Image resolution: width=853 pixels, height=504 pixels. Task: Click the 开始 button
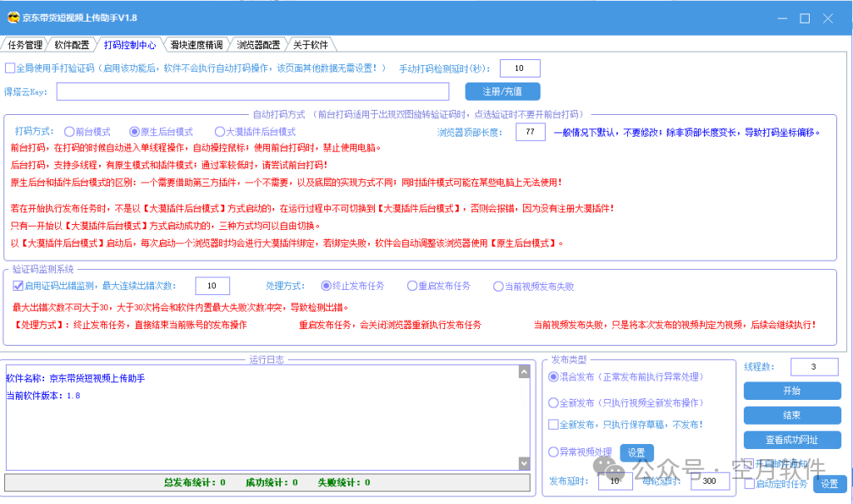coord(792,391)
